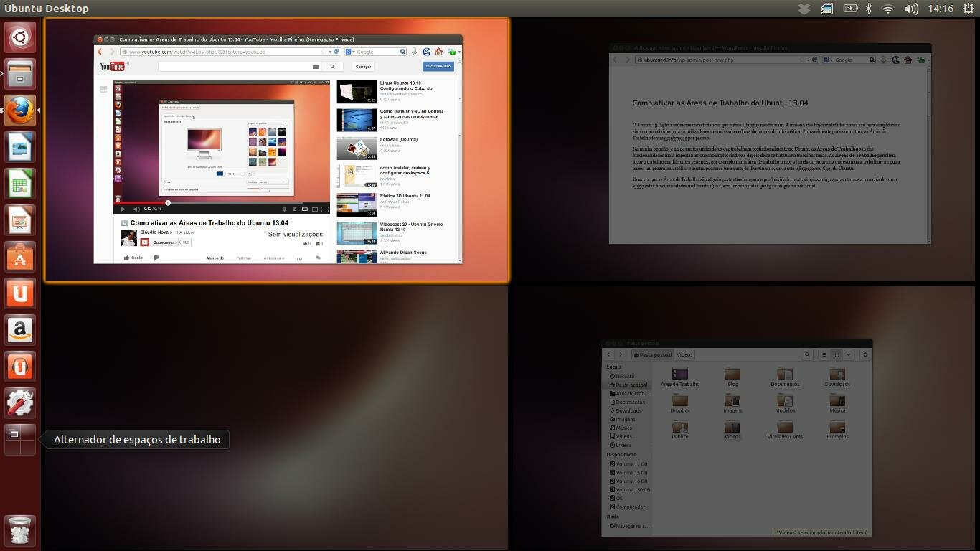This screenshot has height=551, width=980.
Task: Open the Documentos folder in the file manager
Action: (785, 377)
